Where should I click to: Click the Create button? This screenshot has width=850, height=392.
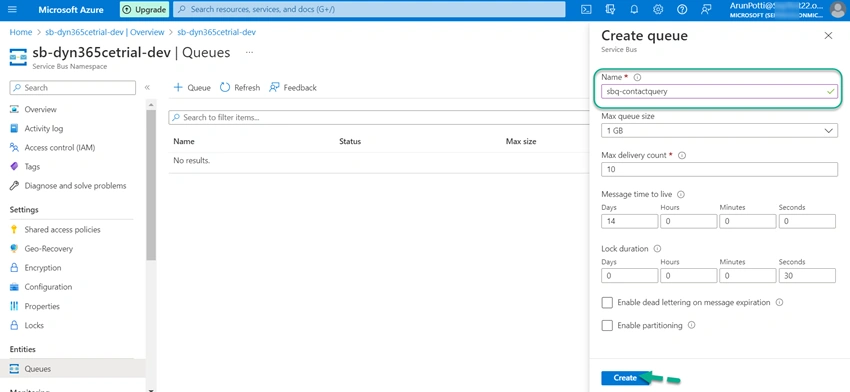pos(625,378)
